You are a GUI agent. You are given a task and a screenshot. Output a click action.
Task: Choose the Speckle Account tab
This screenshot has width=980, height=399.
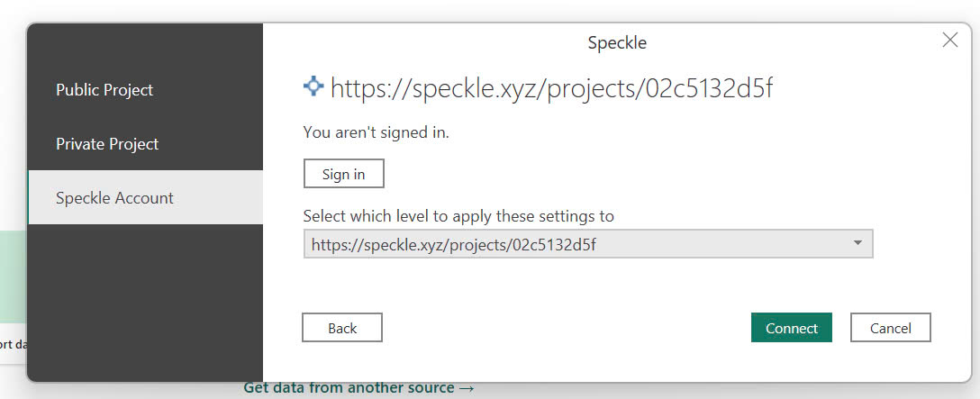point(114,198)
